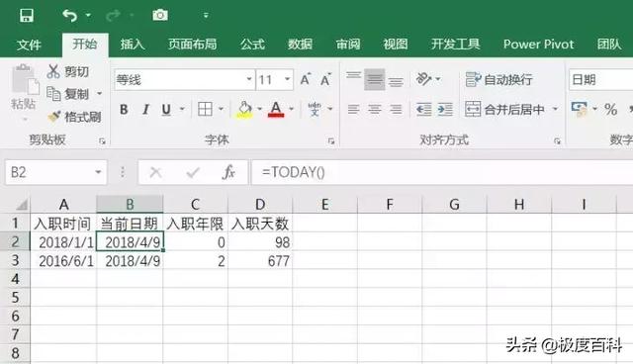The height and width of the screenshot is (364, 633).
Task: Expand underline style dropdown arrow
Action: click(182, 109)
